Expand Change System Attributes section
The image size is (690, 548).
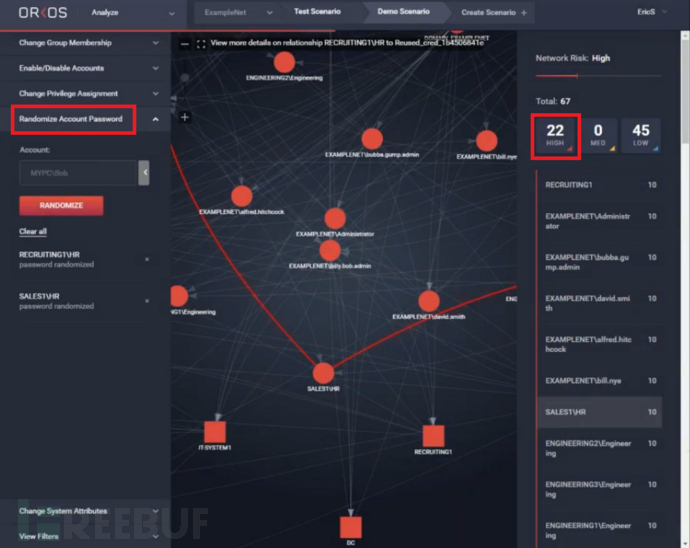pos(85,511)
